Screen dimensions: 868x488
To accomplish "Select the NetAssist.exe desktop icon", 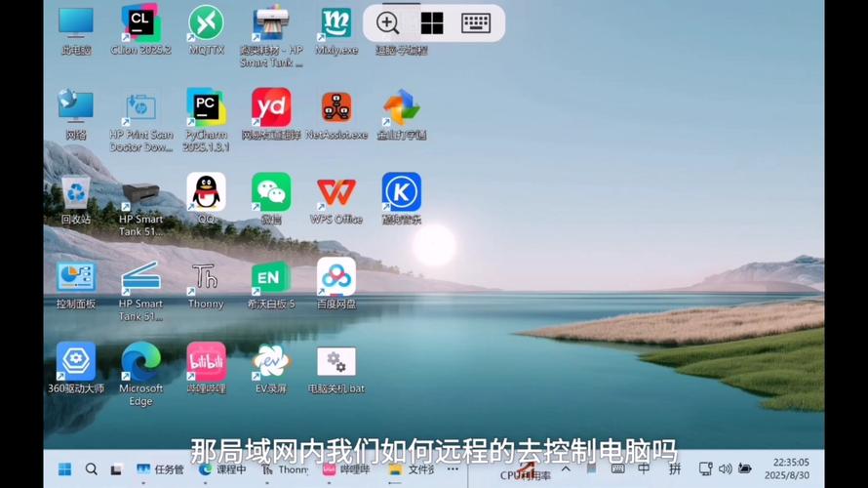I will click(336, 107).
